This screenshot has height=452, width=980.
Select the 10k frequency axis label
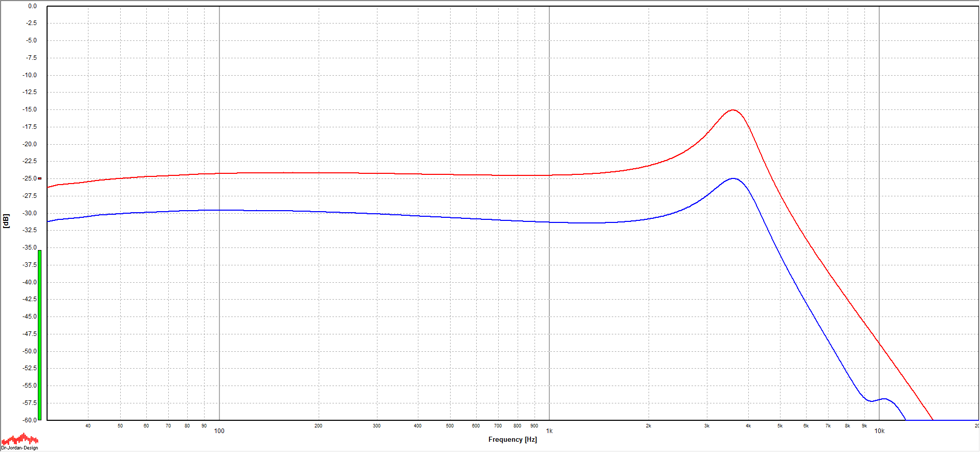pos(879,431)
